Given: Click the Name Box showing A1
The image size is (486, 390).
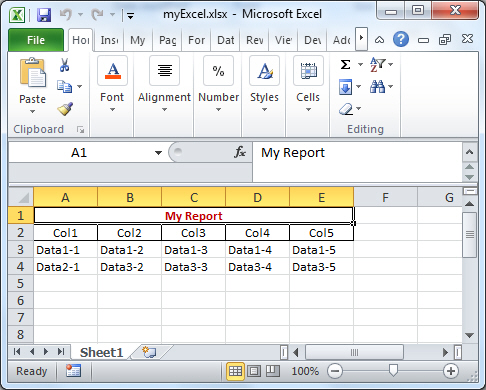Looking at the screenshot, I should click(x=79, y=153).
